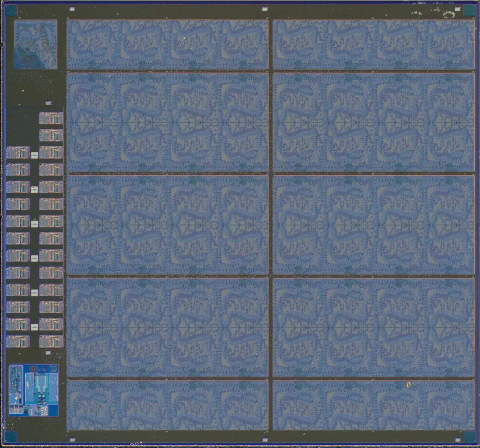Click the square logic block above the pad column
The height and width of the screenshot is (448, 480).
pyautogui.click(x=36, y=44)
